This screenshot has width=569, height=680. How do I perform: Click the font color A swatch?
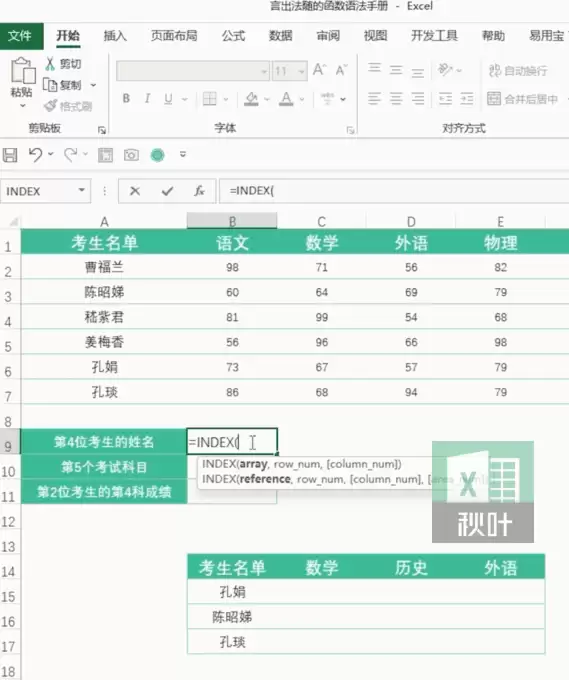286,99
